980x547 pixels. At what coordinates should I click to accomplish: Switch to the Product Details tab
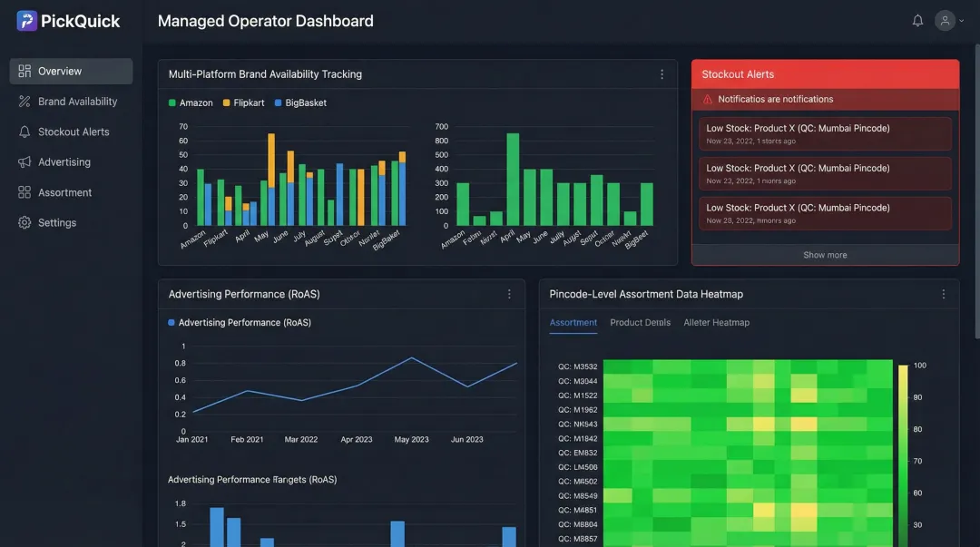[x=641, y=322]
